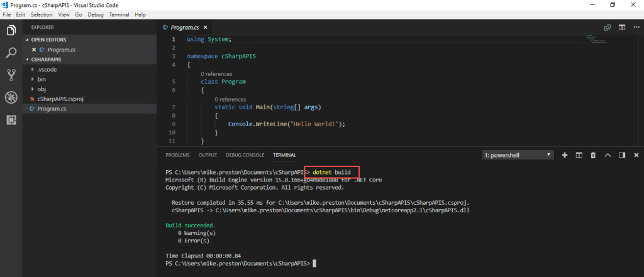Click the 'Restore completed' terminal line
The width and height of the screenshot is (644, 277).
320,203
